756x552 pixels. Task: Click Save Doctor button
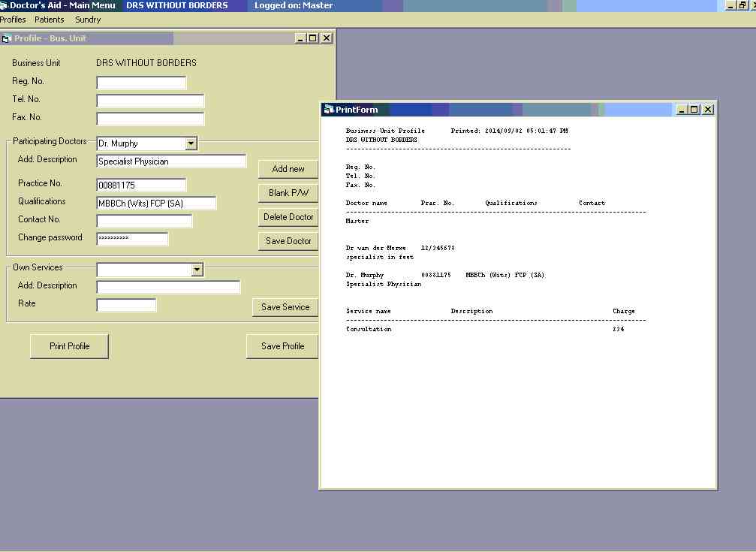coord(288,241)
